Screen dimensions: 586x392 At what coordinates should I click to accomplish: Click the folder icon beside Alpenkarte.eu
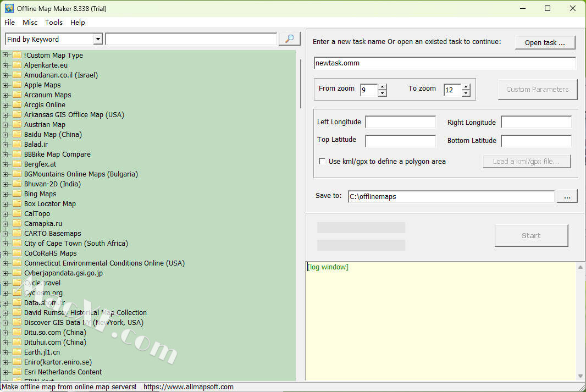pyautogui.click(x=17, y=65)
